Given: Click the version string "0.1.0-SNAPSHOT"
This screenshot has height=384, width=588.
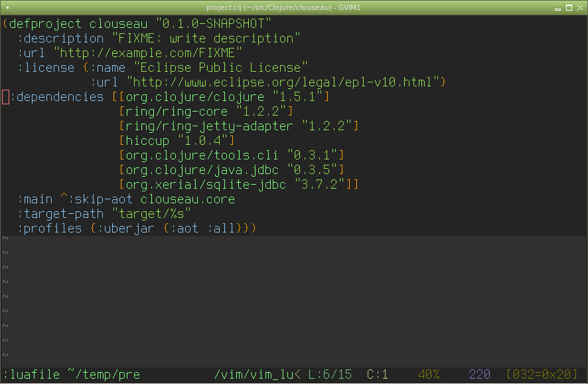Looking at the screenshot, I should pos(214,24).
